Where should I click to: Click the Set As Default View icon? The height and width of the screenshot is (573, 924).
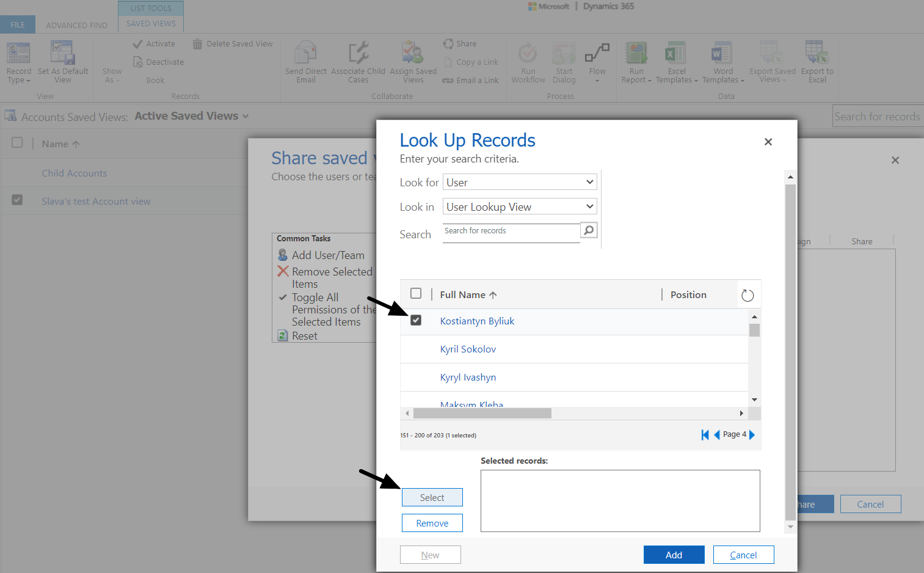pyautogui.click(x=62, y=53)
